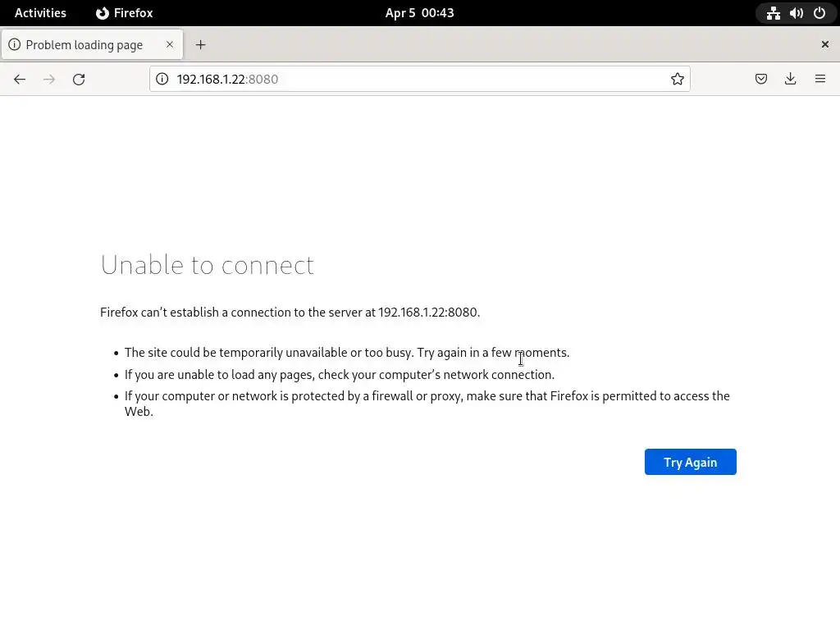Open the power system menu
840x630 pixels.
[819, 13]
